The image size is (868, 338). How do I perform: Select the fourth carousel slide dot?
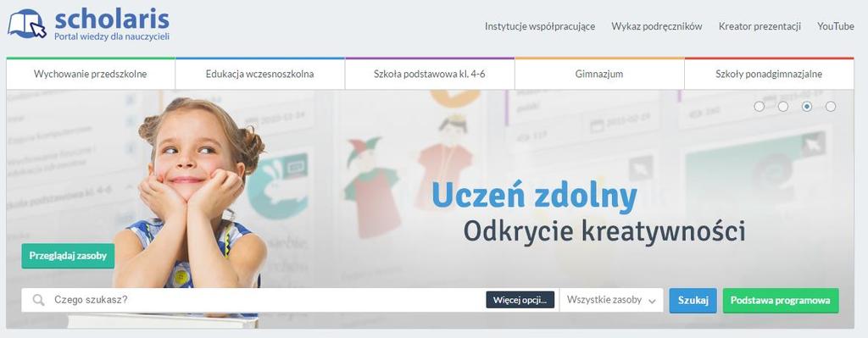pyautogui.click(x=831, y=106)
